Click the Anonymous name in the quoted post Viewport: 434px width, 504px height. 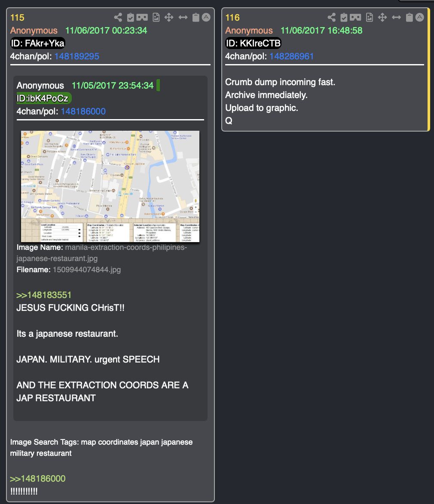tap(40, 86)
